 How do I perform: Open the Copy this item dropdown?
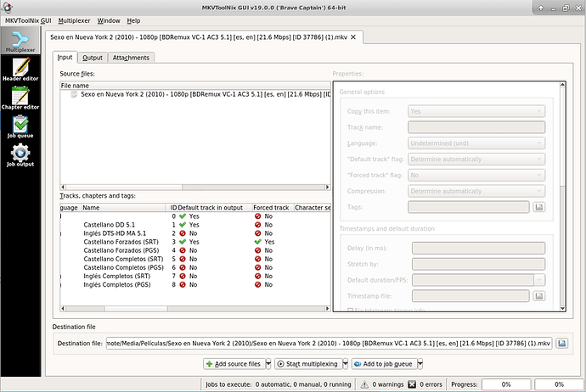pyautogui.click(x=476, y=111)
